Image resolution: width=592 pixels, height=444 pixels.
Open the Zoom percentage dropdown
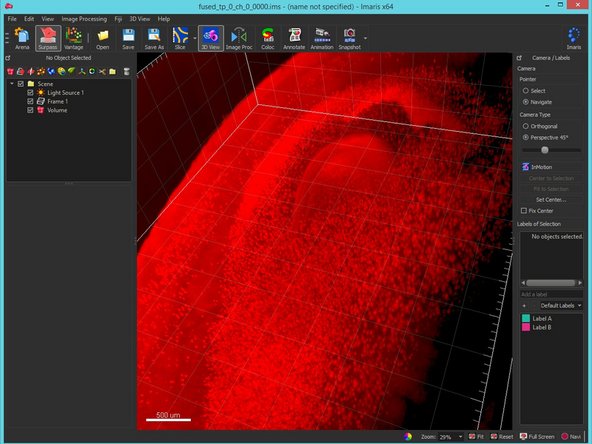pos(460,437)
